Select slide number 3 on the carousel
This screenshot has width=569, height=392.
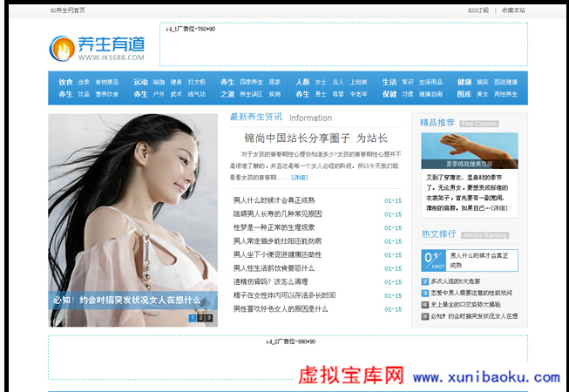pyautogui.click(x=209, y=318)
